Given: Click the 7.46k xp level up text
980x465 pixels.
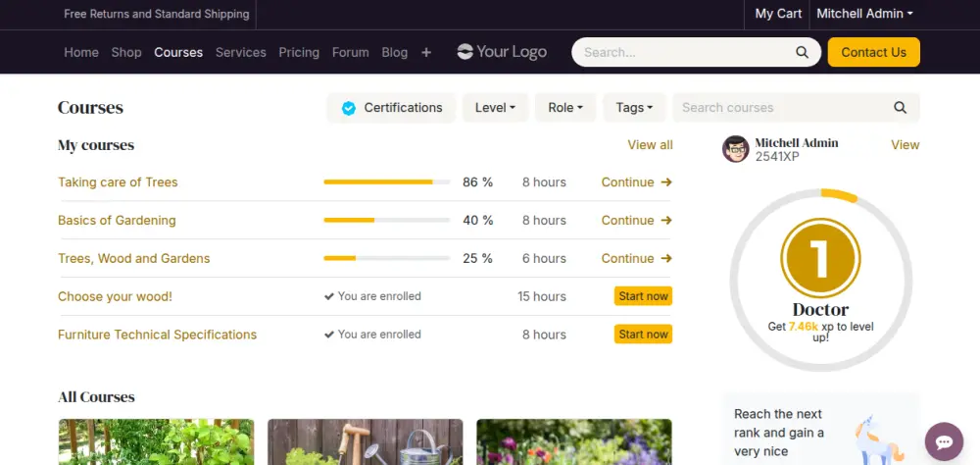Looking at the screenshot, I should [x=820, y=332].
